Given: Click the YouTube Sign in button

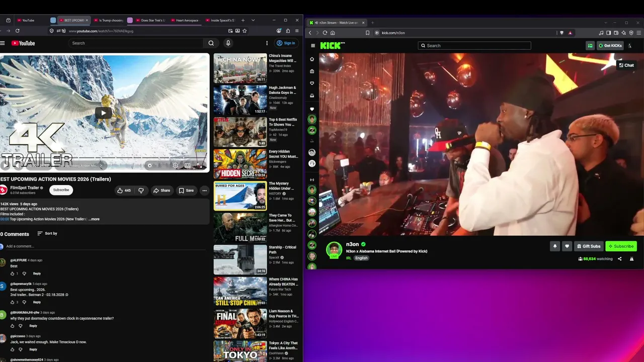Looking at the screenshot, I should click(286, 43).
